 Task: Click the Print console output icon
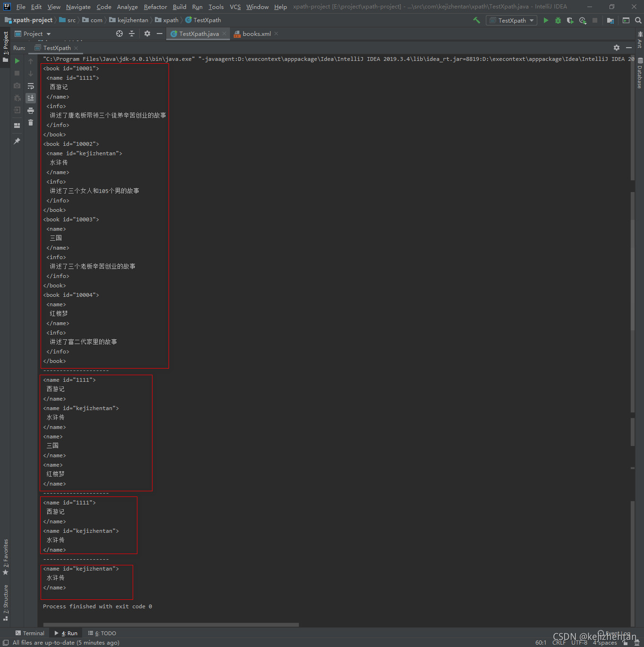[31, 110]
